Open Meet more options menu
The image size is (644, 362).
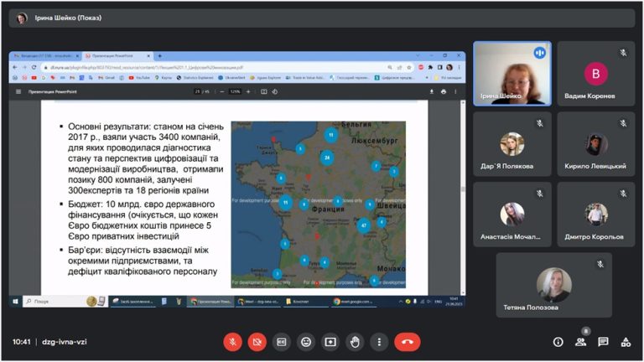coord(379,342)
